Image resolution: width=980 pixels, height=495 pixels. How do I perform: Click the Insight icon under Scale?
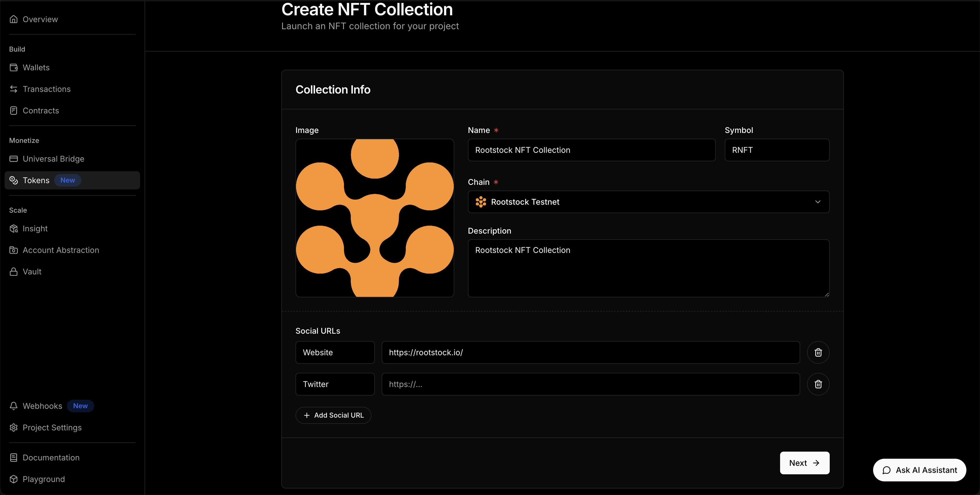(14, 228)
